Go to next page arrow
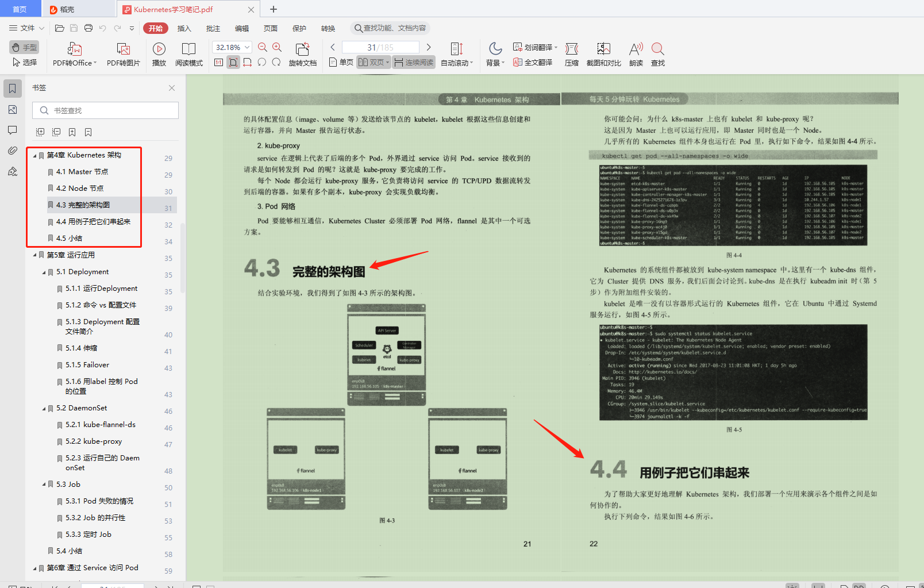The width and height of the screenshot is (924, 588). pyautogui.click(x=429, y=47)
